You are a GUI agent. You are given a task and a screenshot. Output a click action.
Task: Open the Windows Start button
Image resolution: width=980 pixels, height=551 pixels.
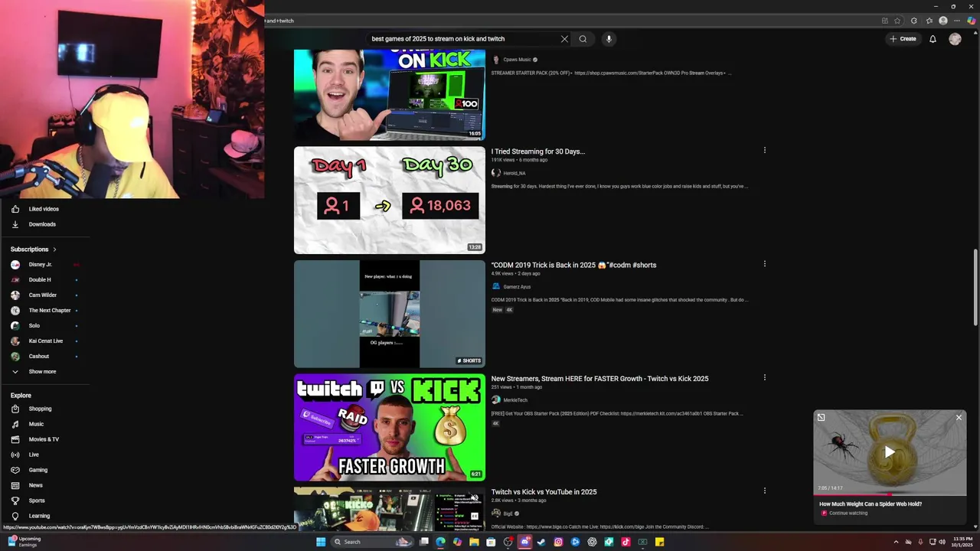tap(321, 542)
